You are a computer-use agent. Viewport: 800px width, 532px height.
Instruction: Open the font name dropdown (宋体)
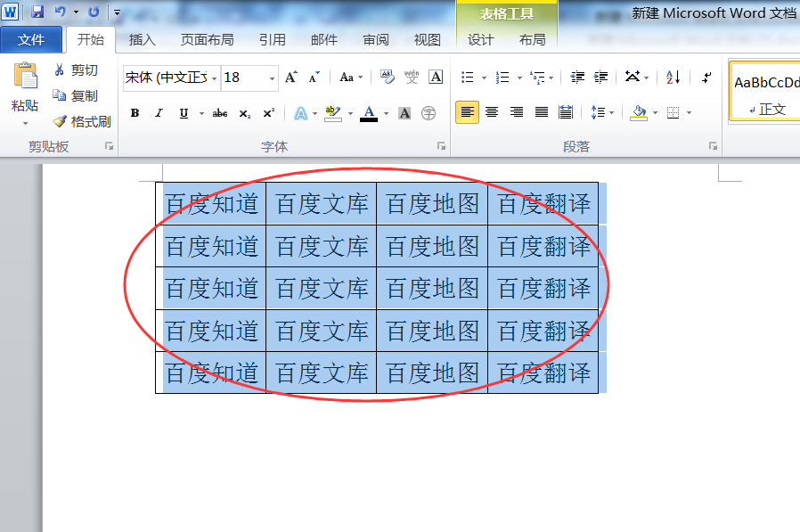(215, 78)
